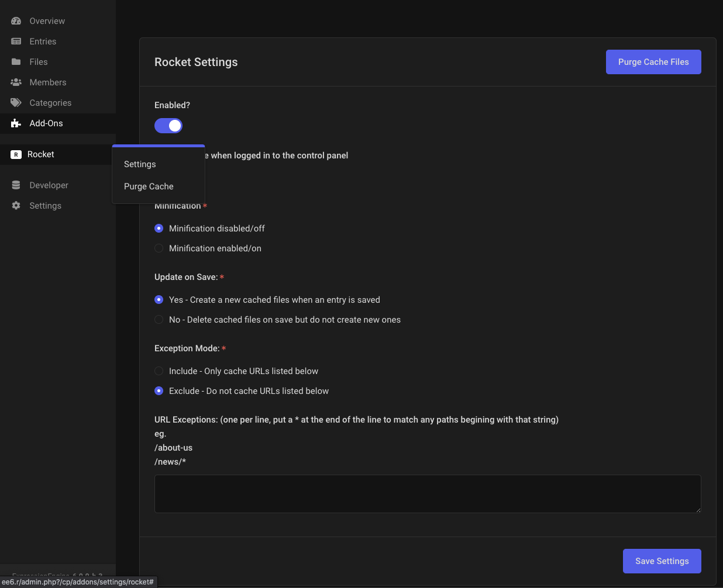Viewport: 723px width, 588px height.
Task: Select Exclude - Do not cache URLs radio
Action: [x=159, y=391]
